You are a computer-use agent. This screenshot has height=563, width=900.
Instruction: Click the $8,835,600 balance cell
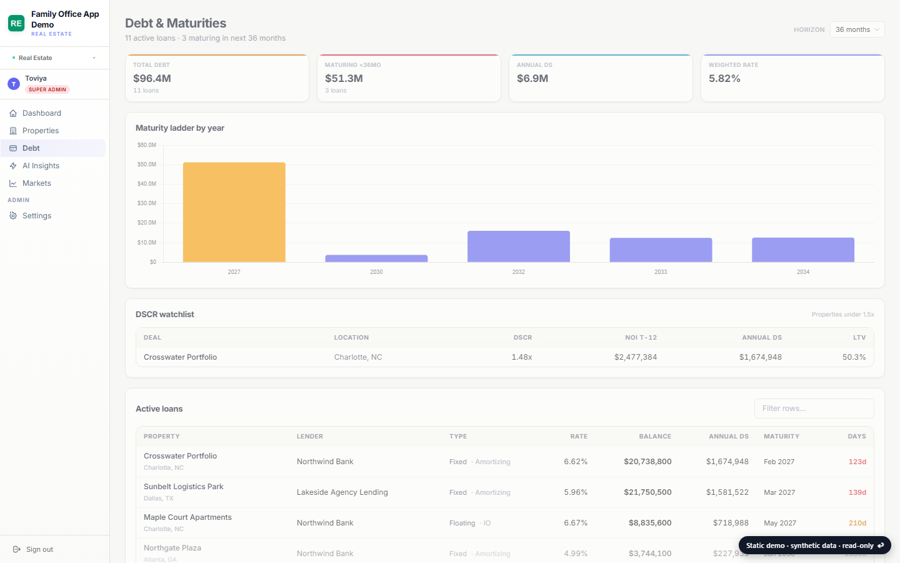pyautogui.click(x=650, y=523)
